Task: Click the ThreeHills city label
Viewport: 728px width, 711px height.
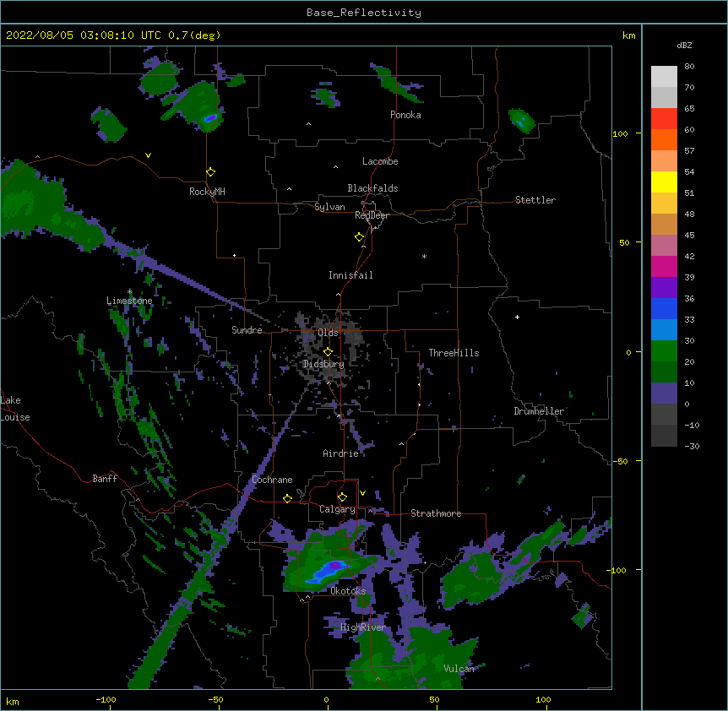Action: coord(454,353)
